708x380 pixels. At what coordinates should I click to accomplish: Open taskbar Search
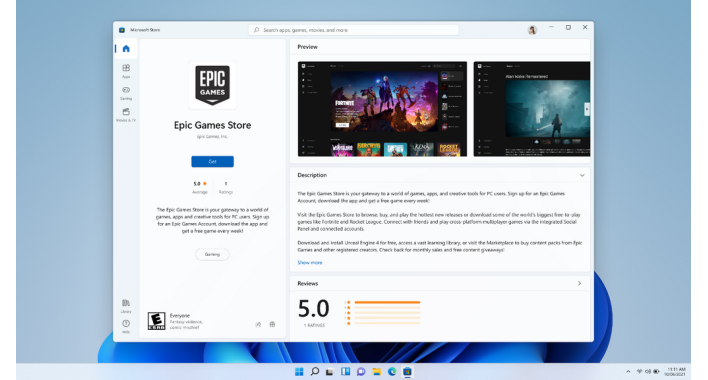coord(315,371)
